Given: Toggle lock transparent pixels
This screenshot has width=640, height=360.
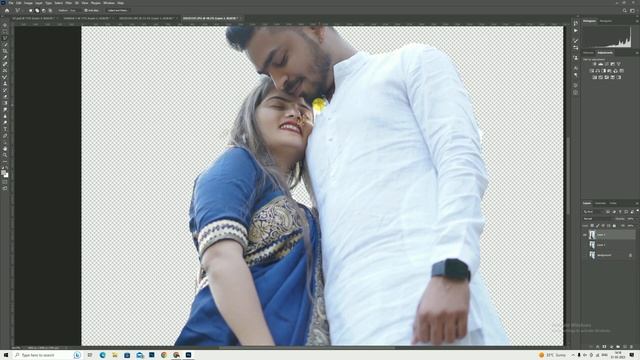Looking at the screenshot, I should [592, 226].
